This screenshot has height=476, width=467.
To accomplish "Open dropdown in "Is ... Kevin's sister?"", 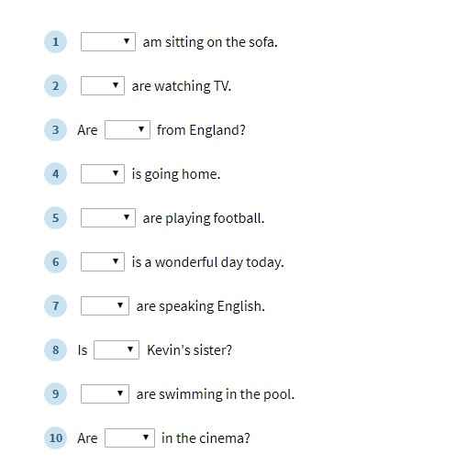I will (x=117, y=349).
